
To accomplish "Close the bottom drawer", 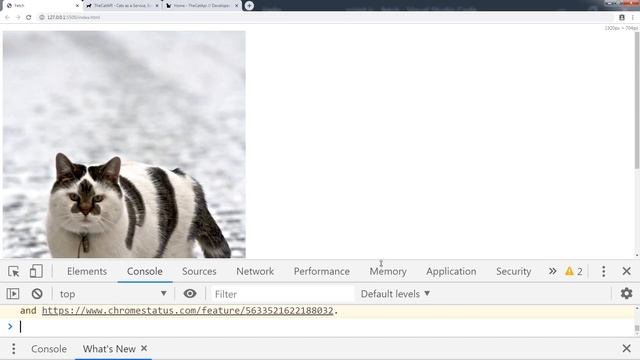I will tap(627, 349).
